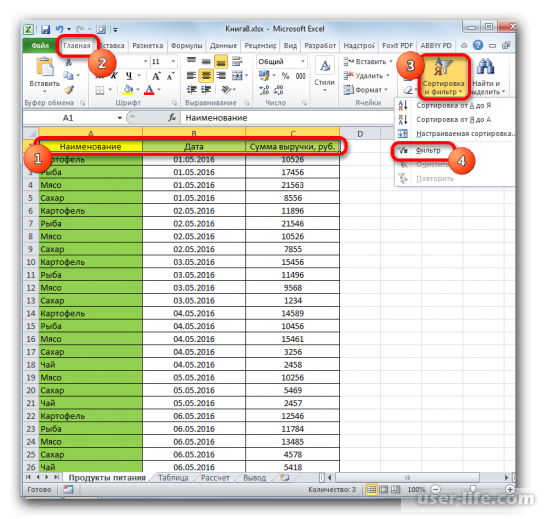The image size is (550, 519).
Task: Select Сортировка от А до Я option
Action: (453, 106)
